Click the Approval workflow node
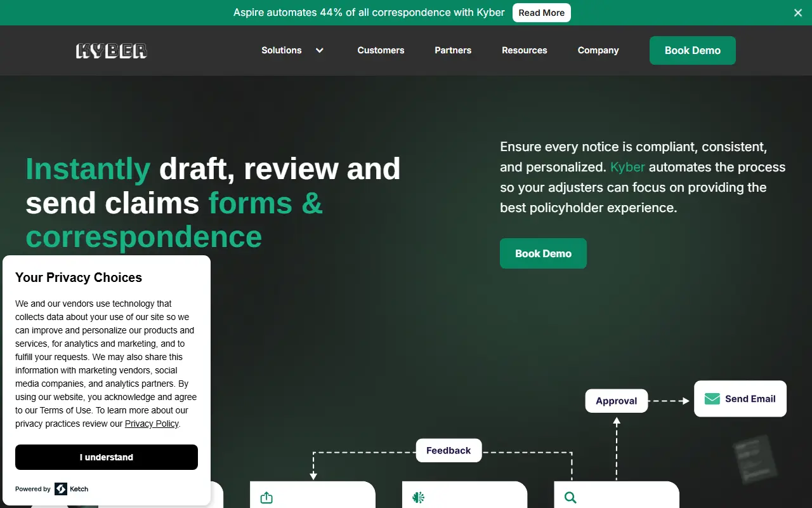Screen dimensions: 812x508 617,401
